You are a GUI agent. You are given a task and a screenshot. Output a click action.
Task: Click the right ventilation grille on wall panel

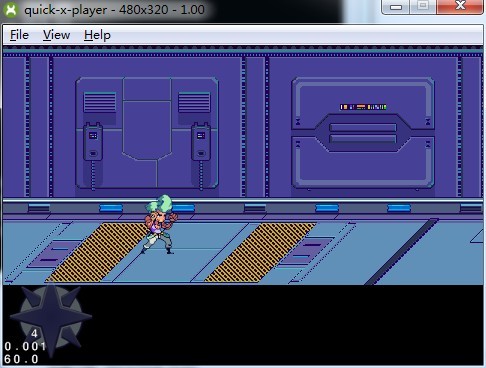point(194,102)
